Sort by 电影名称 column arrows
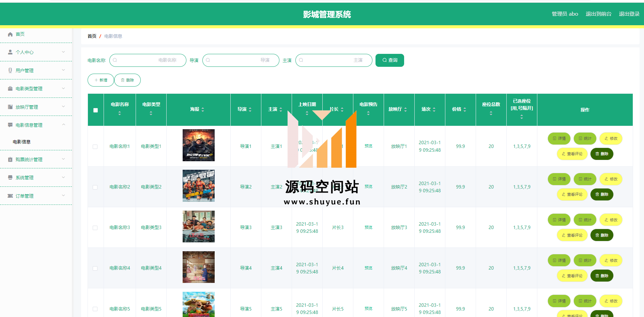 120,113
